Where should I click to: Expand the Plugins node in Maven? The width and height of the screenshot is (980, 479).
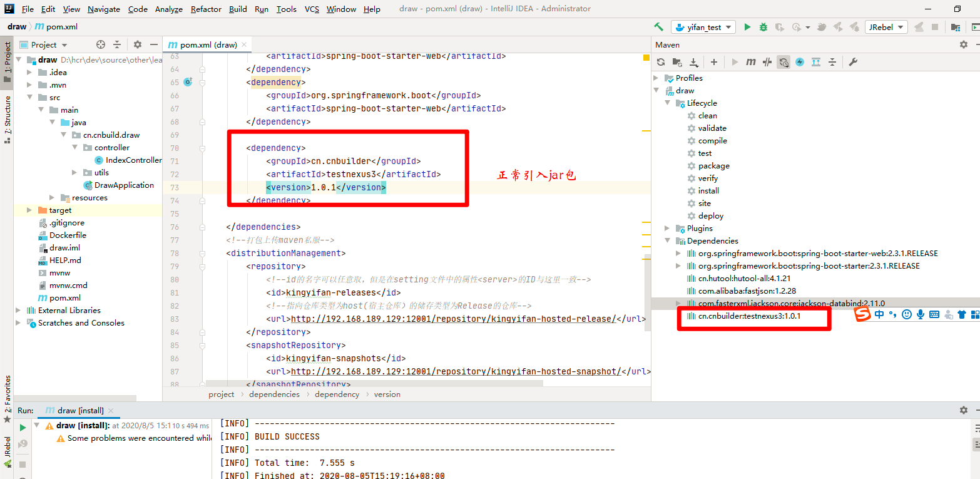pyautogui.click(x=668, y=229)
